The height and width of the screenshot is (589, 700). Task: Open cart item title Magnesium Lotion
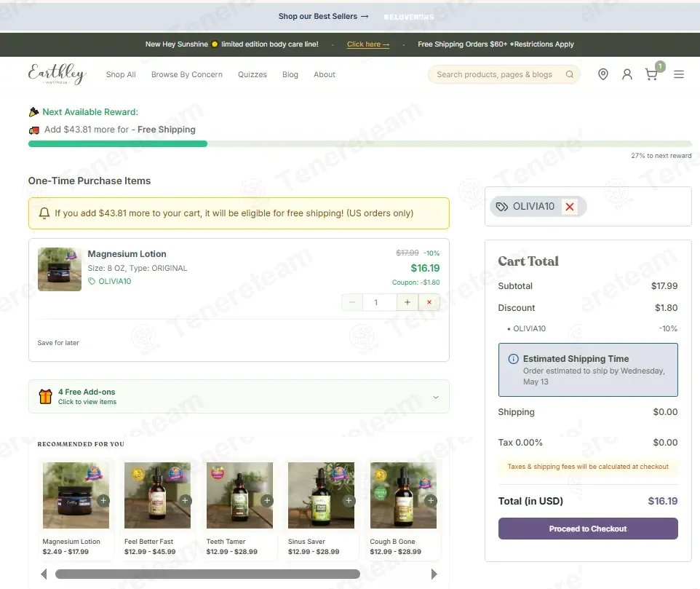tap(127, 253)
